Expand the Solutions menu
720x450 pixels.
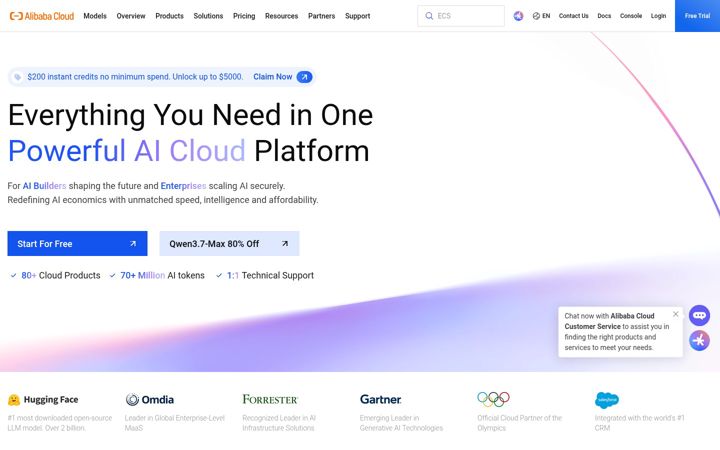click(208, 16)
